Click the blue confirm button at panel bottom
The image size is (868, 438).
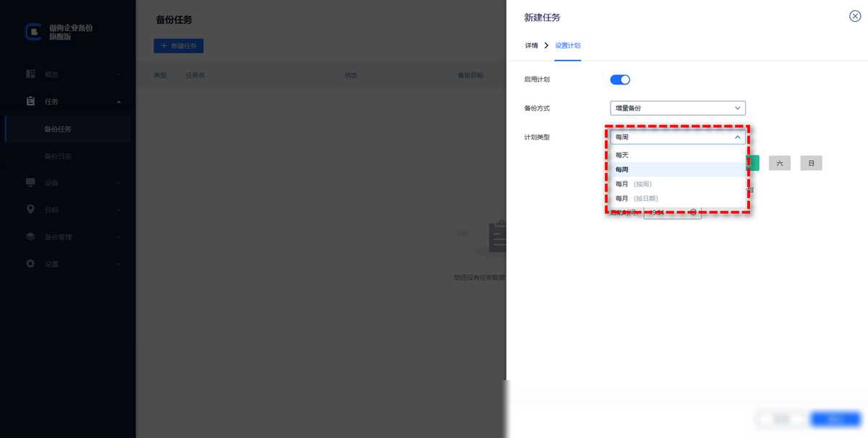[835, 418]
